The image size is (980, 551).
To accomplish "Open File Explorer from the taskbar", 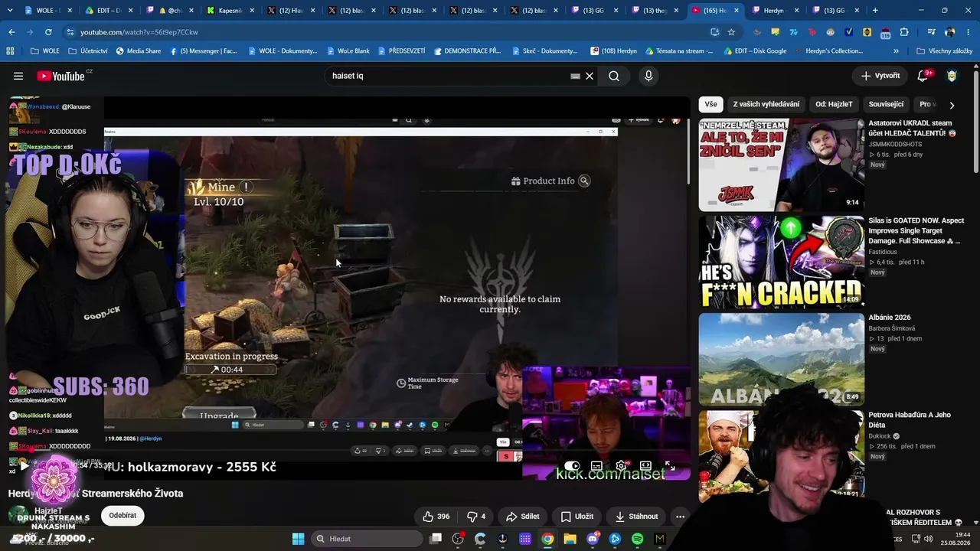I will tap(570, 539).
